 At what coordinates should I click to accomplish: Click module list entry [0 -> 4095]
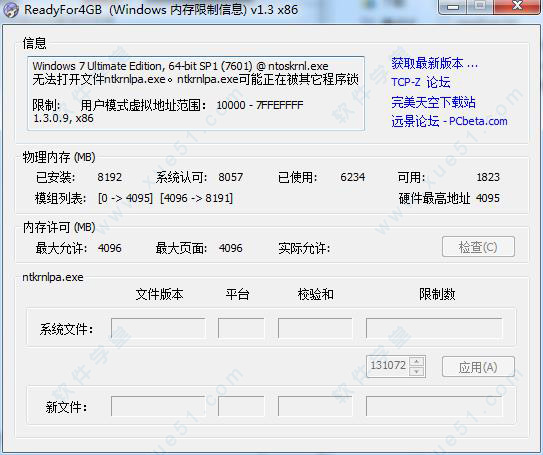pyautogui.click(x=125, y=198)
